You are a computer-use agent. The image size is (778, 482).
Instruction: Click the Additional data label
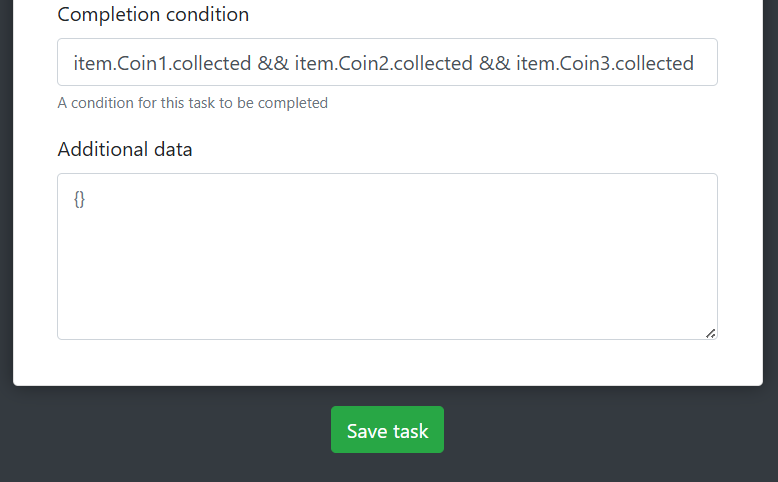tap(125, 150)
